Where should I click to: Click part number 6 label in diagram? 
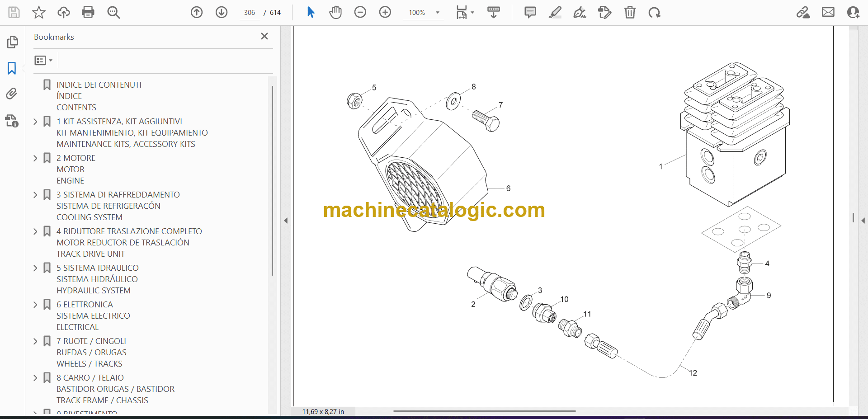coord(508,188)
